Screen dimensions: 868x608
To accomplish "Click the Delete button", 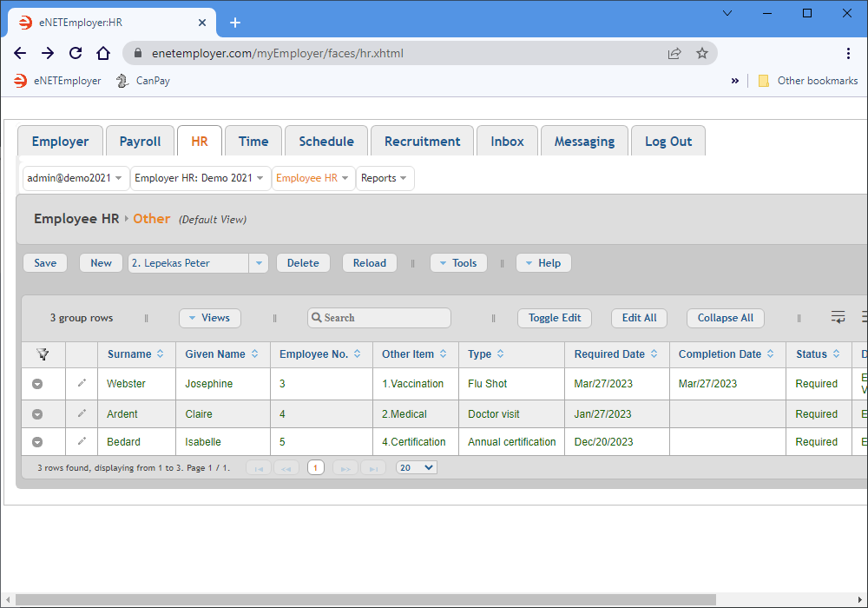I will (303, 263).
